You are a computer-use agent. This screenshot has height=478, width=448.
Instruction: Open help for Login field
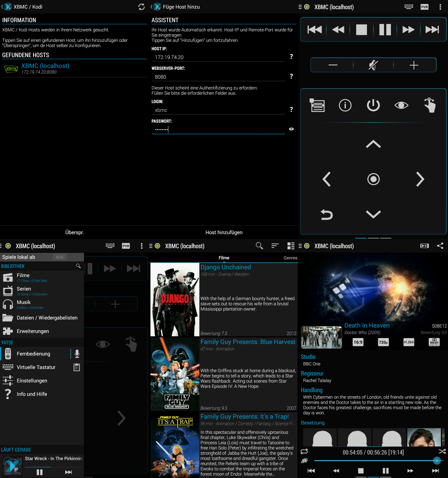pos(291,110)
